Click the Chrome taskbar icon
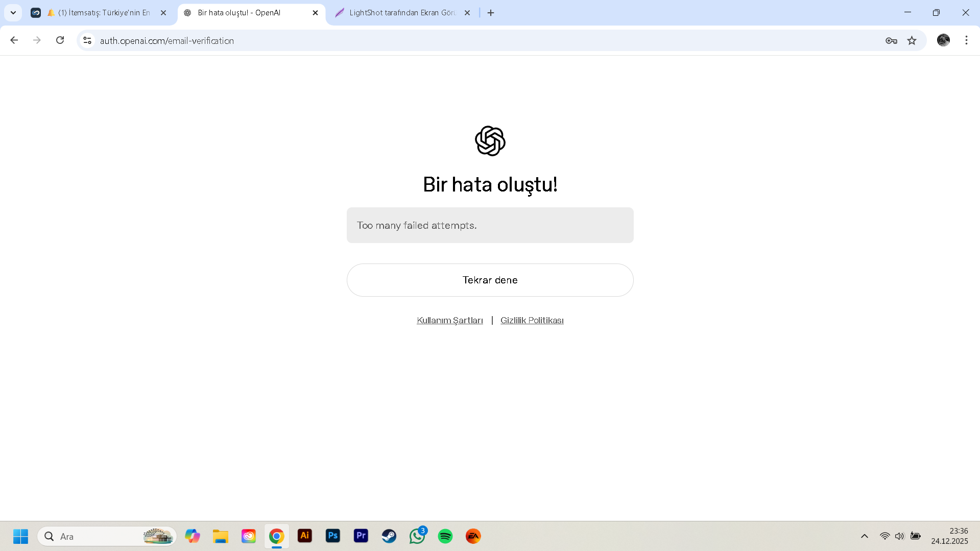The height and width of the screenshot is (551, 980). (x=277, y=536)
